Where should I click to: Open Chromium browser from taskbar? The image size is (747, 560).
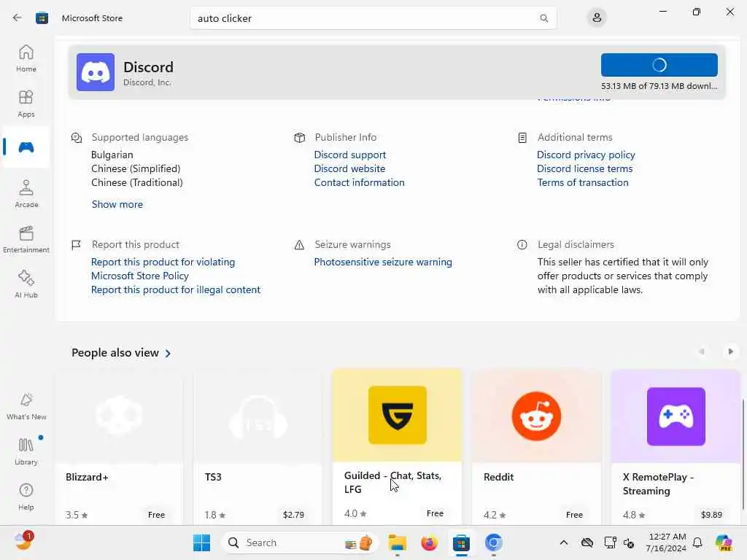click(x=494, y=542)
